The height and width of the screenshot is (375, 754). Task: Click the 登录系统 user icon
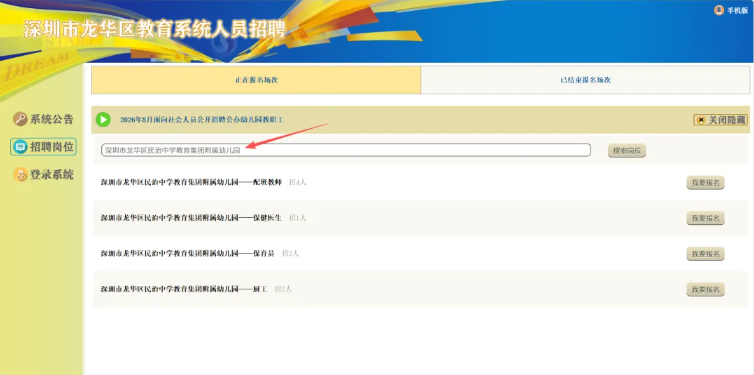[20, 174]
